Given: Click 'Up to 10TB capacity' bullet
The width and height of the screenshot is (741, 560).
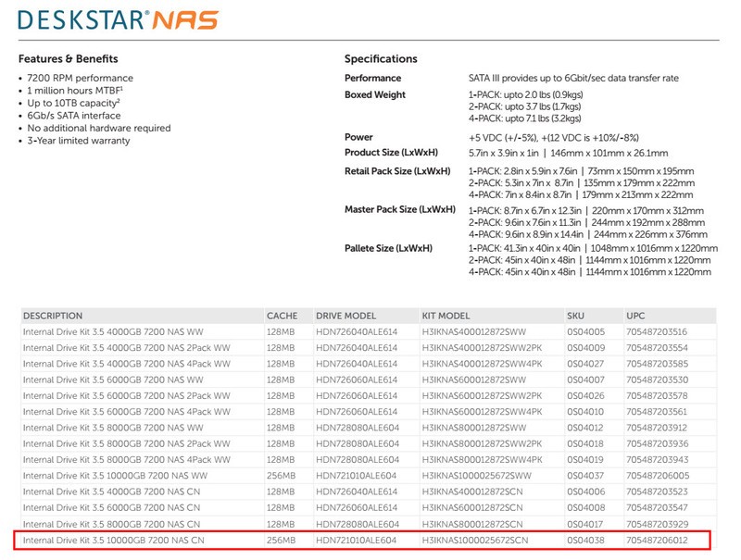Looking at the screenshot, I should point(73,103).
